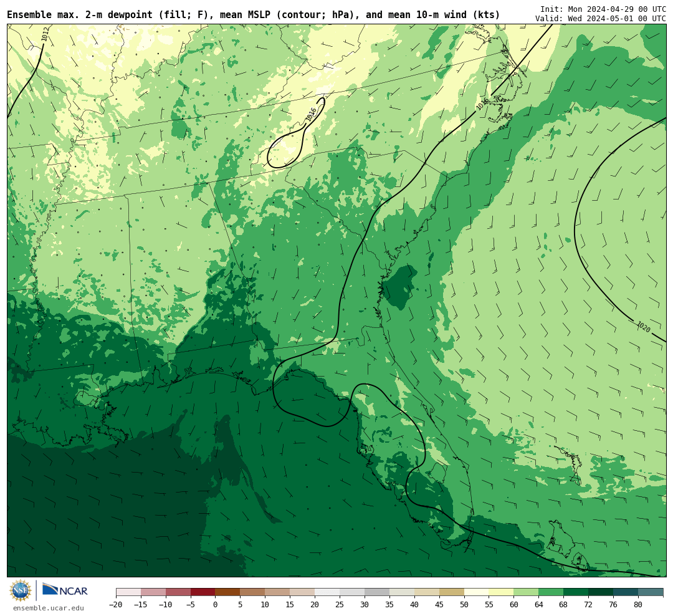Click the colorbar label 10
The width and height of the screenshot is (673, 616).
[x=265, y=605]
